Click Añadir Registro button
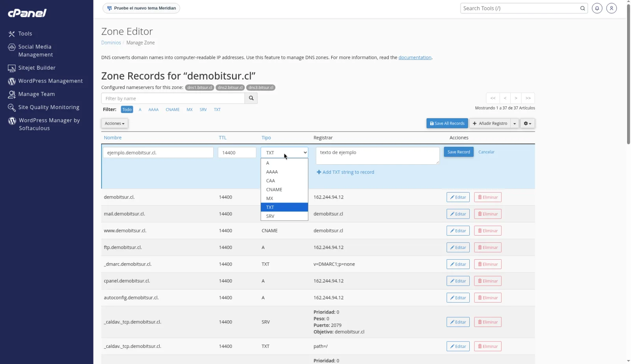Image resolution: width=631 pixels, height=364 pixels. coord(490,123)
